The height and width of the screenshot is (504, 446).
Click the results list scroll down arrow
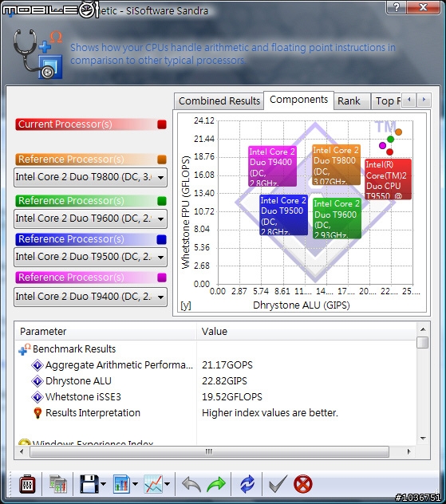point(423,439)
